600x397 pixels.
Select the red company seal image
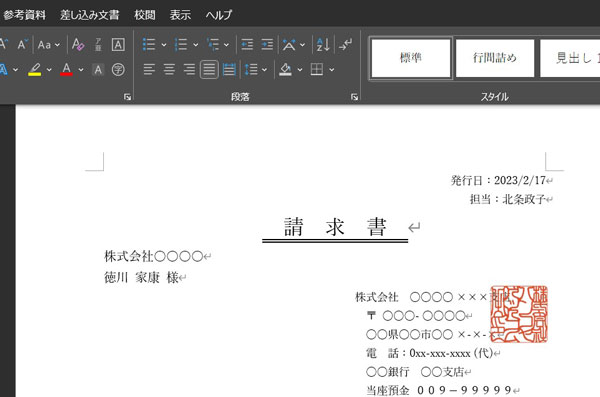coord(519,314)
